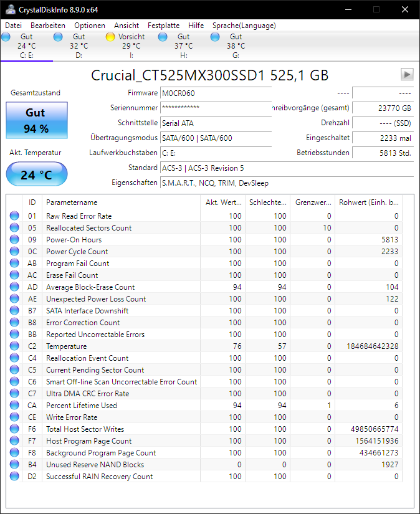Click status icon of Erase Fail Count
This screenshot has height=514, width=420.
(14, 275)
